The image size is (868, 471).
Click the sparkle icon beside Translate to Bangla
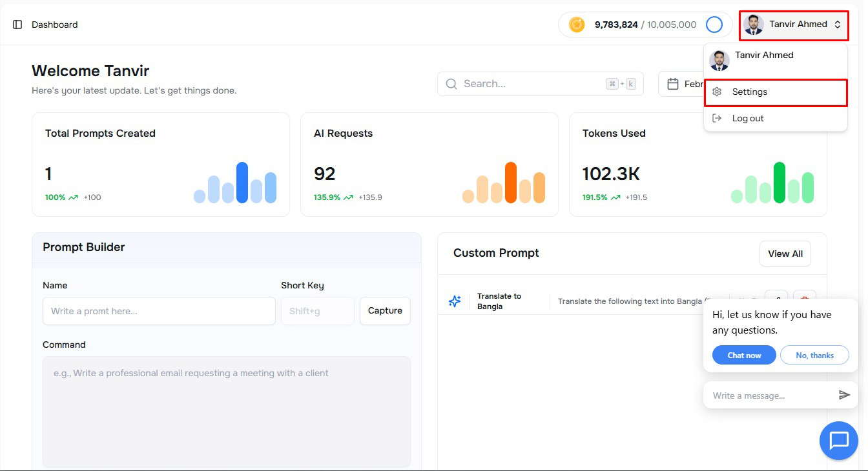[x=455, y=301]
